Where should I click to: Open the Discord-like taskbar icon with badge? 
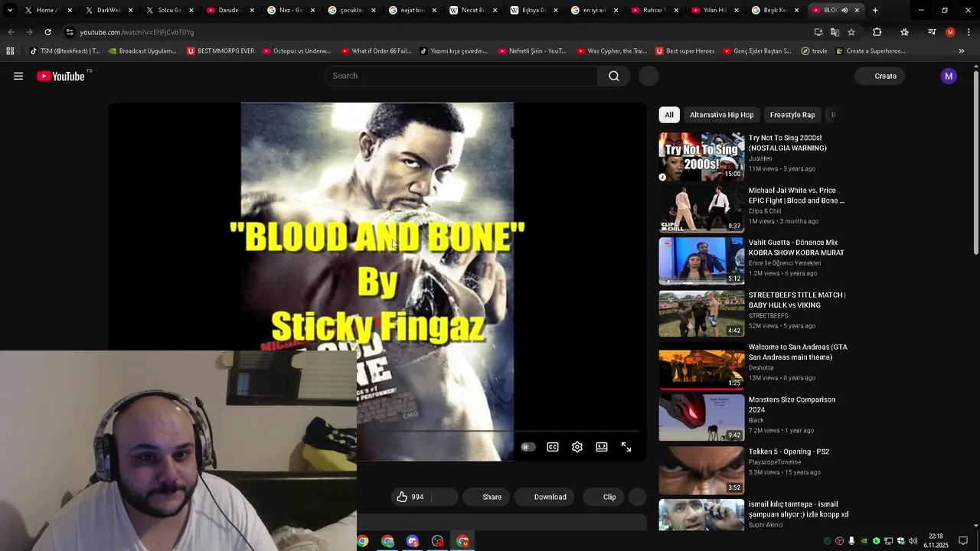click(413, 541)
